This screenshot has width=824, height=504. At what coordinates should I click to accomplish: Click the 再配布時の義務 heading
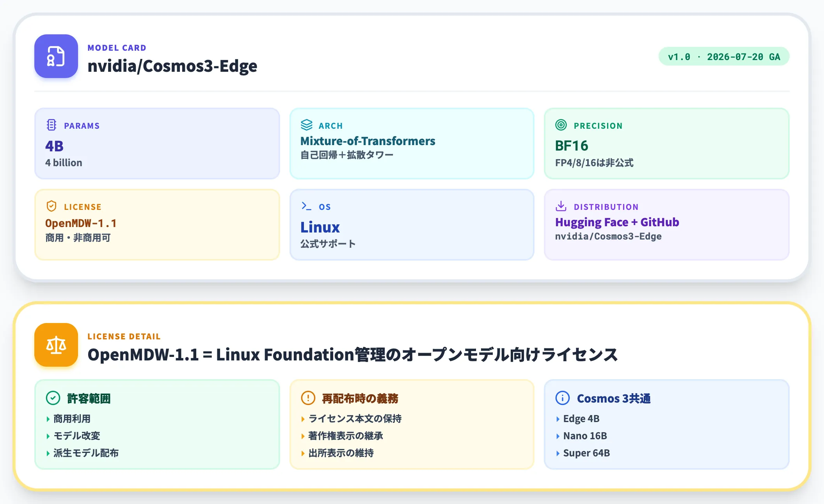[x=360, y=398]
